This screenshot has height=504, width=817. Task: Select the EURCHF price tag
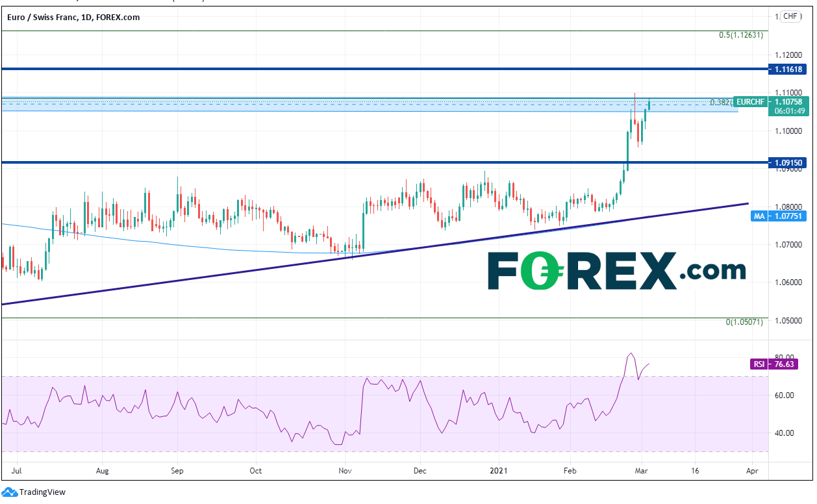[750, 101]
